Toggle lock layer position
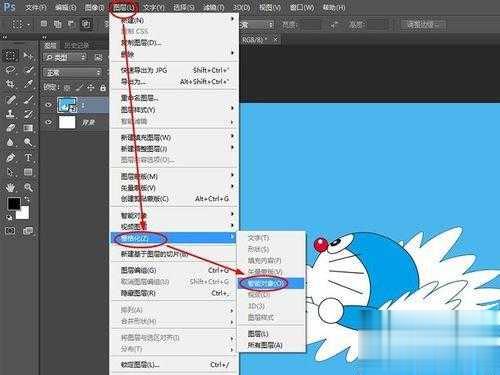 tap(91, 88)
